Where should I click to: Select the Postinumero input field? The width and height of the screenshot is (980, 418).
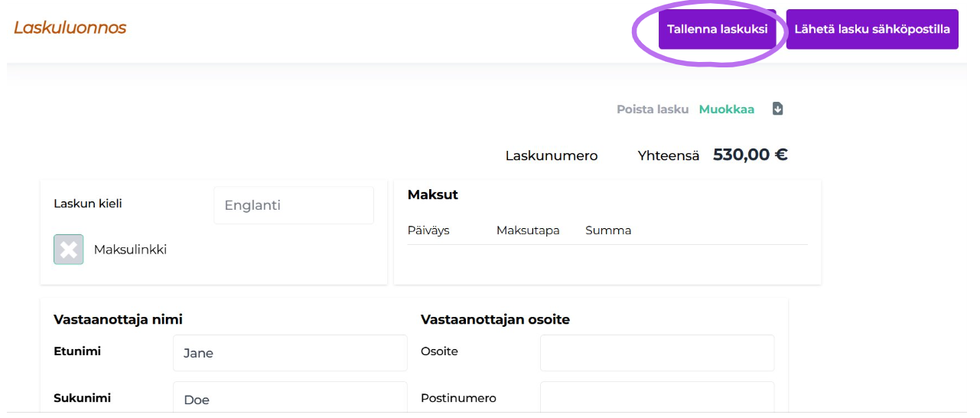click(656, 398)
